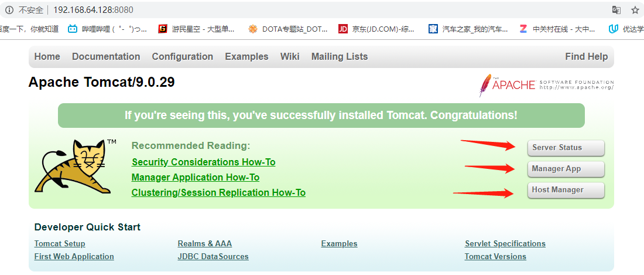Click the Apache Tomcat/9.0.29 heading
Screen dimensions: 644x275
pos(101,83)
